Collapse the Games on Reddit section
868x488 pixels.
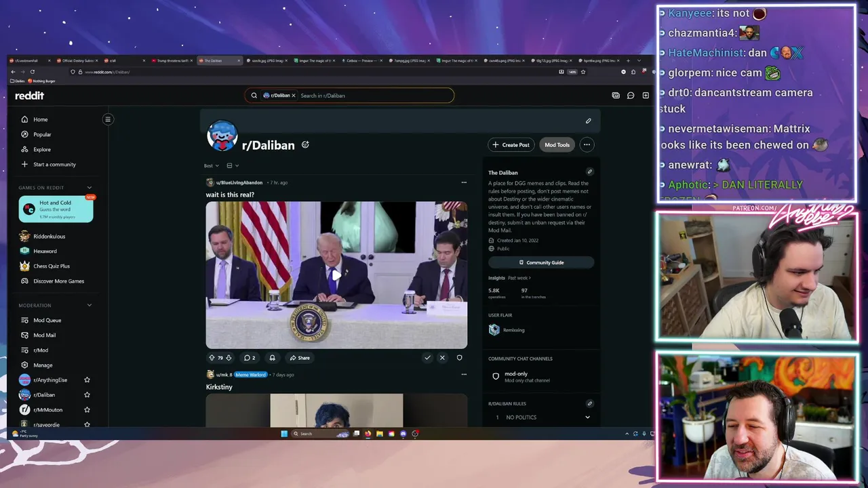[89, 188]
